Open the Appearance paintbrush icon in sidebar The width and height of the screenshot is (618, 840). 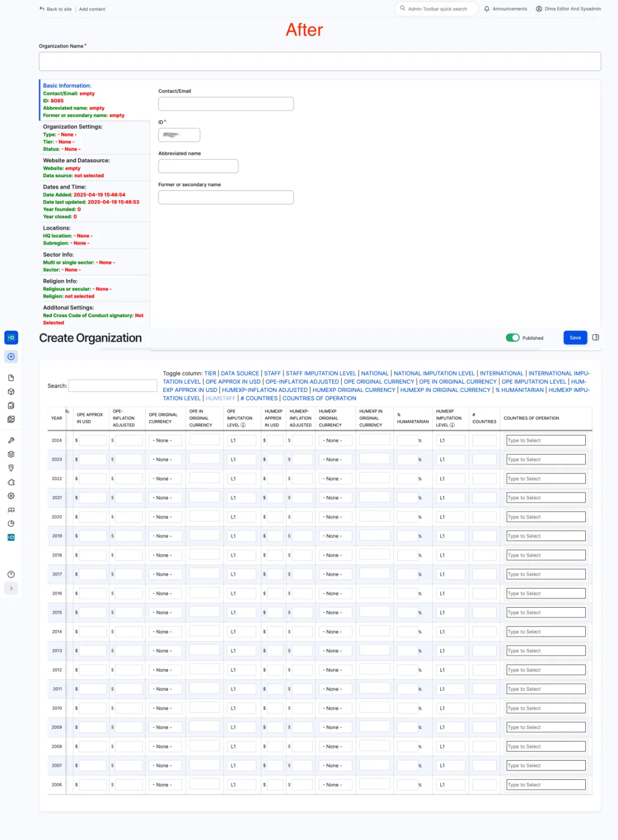(x=11, y=468)
